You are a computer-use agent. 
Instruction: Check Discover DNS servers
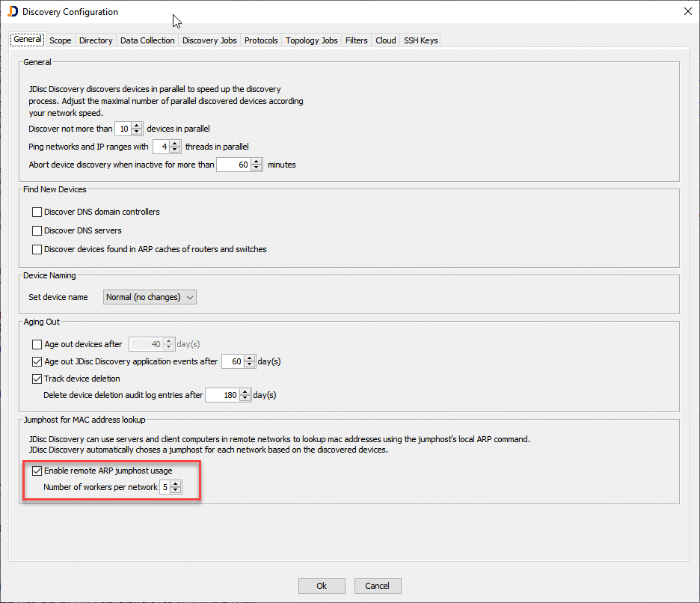click(37, 230)
